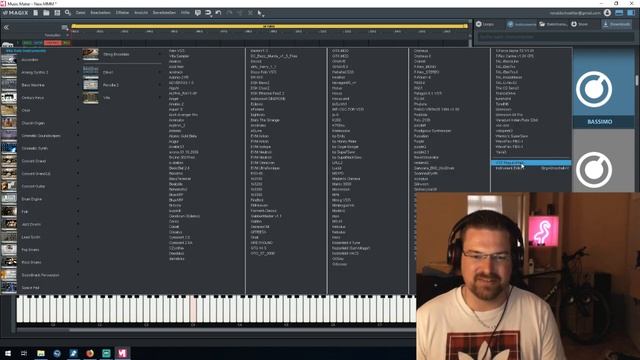The height and width of the screenshot is (360, 640).
Task: Click the delete X icon in the toolbar
Action: pos(250,13)
